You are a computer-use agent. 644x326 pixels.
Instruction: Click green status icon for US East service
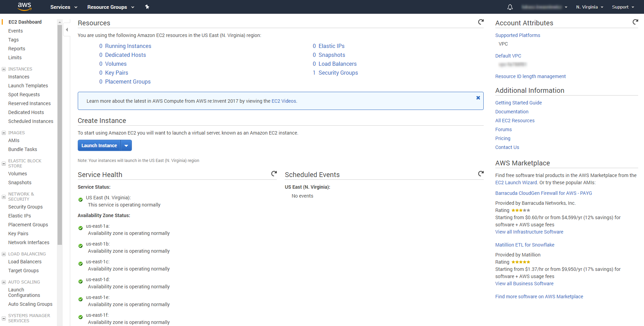(x=80, y=200)
